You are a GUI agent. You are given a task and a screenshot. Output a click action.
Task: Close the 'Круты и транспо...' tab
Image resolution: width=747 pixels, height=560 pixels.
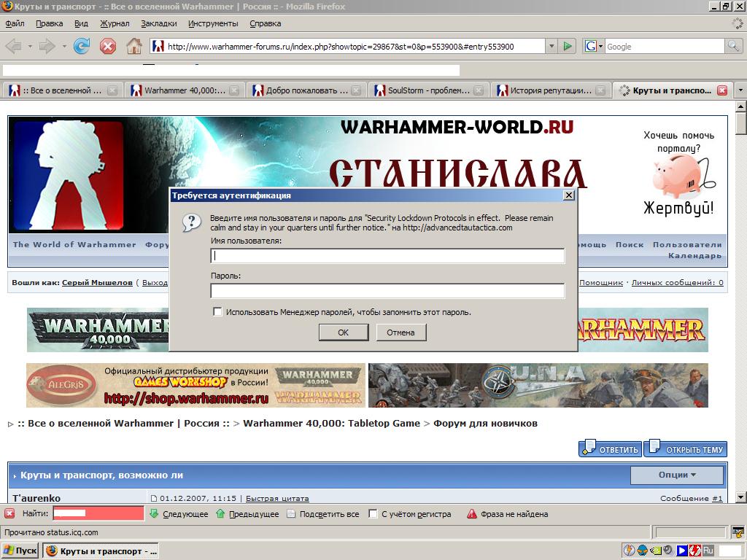(722, 90)
